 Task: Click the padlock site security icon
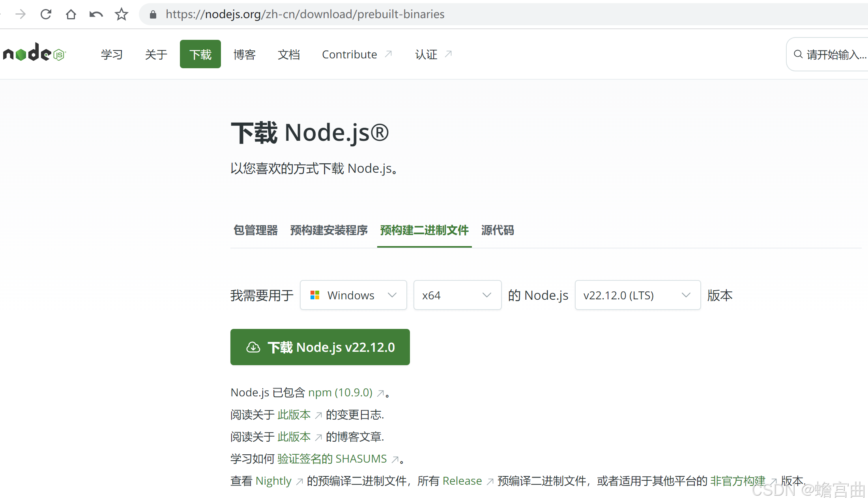coord(153,15)
